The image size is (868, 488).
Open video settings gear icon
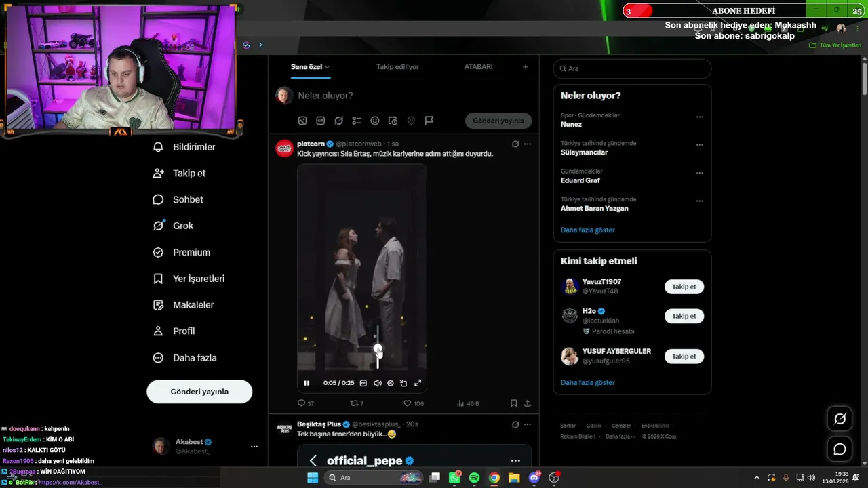click(x=391, y=383)
